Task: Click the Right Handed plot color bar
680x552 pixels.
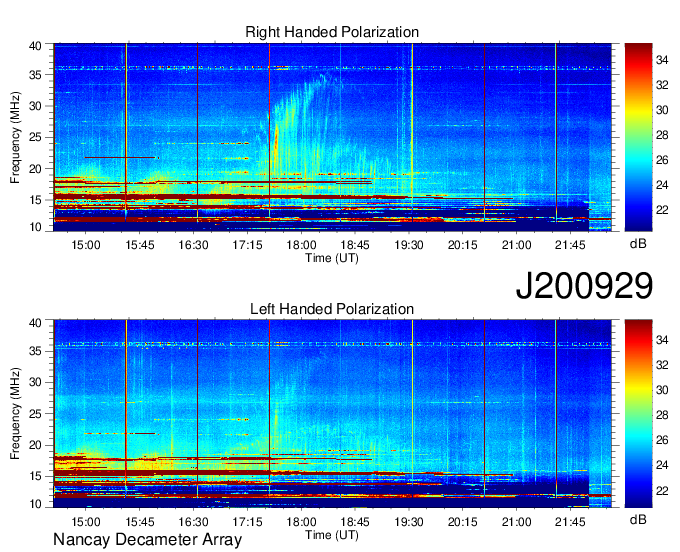Action: point(638,137)
